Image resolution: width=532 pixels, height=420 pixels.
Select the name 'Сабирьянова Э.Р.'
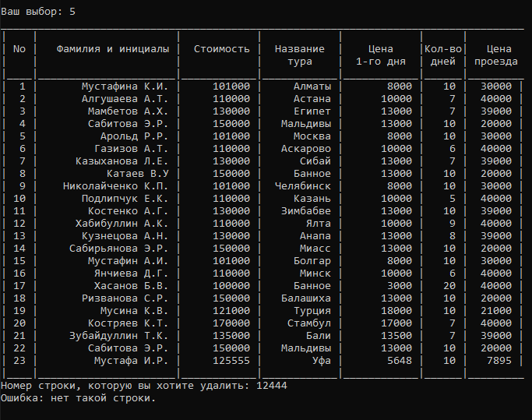pos(118,249)
